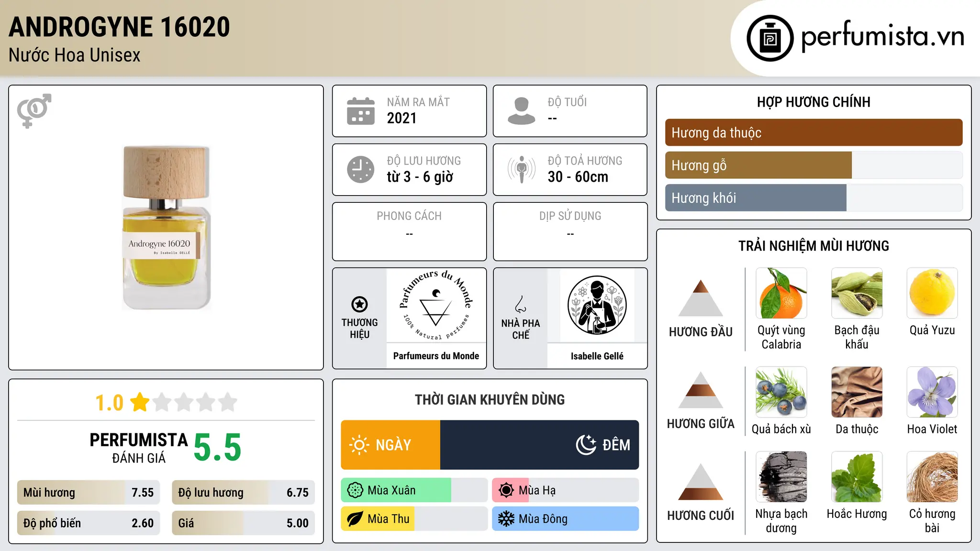Select the Hoắc Hương note image
This screenshot has width=980, height=551.
(x=857, y=477)
